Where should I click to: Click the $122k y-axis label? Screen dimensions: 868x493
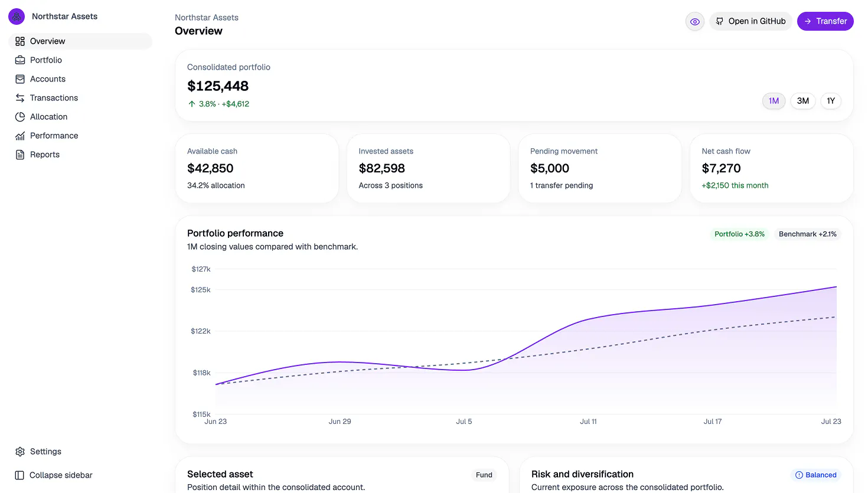point(201,331)
